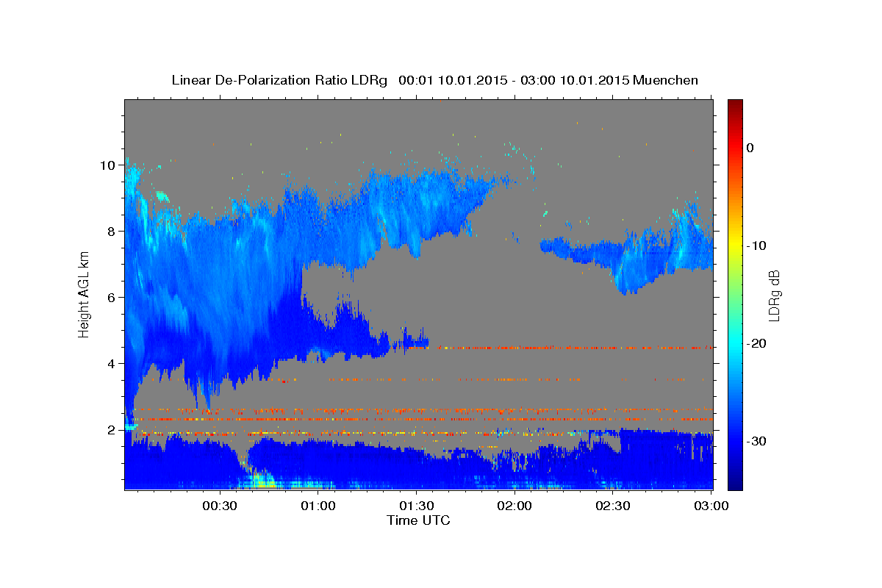This screenshot has width=882, height=588.
Task: Click the height tick label 4
Action: pos(112,364)
